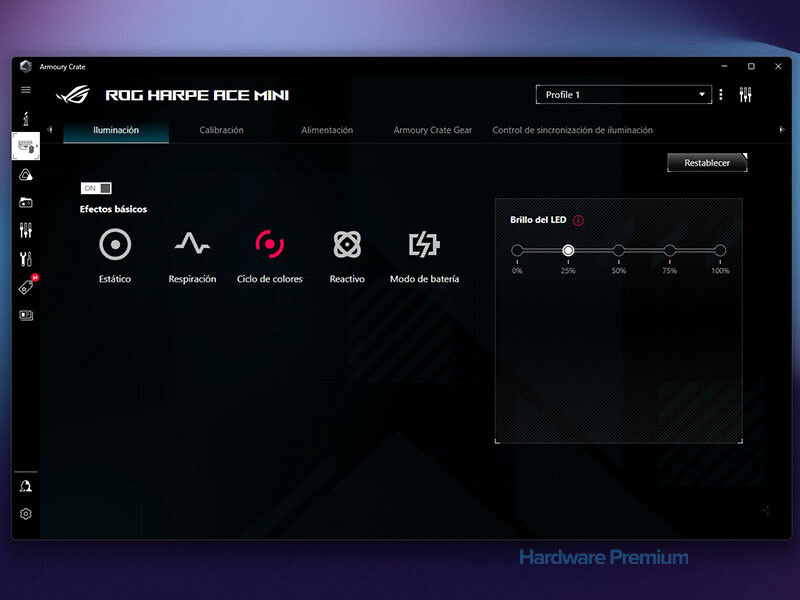800x600 pixels.
Task: Select the Ciclo de colores lighting effect
Action: coord(269,256)
